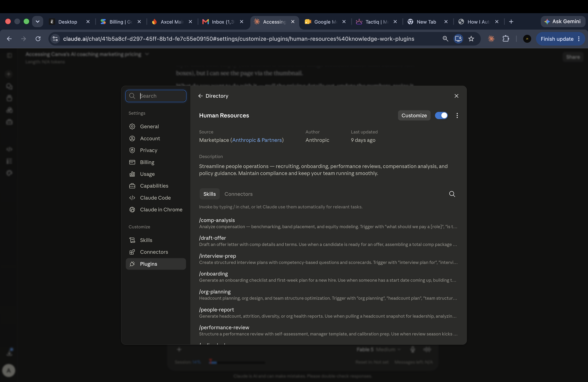588x382 pixels.
Task: Open the Anthropic & Partners link
Action: click(x=257, y=140)
